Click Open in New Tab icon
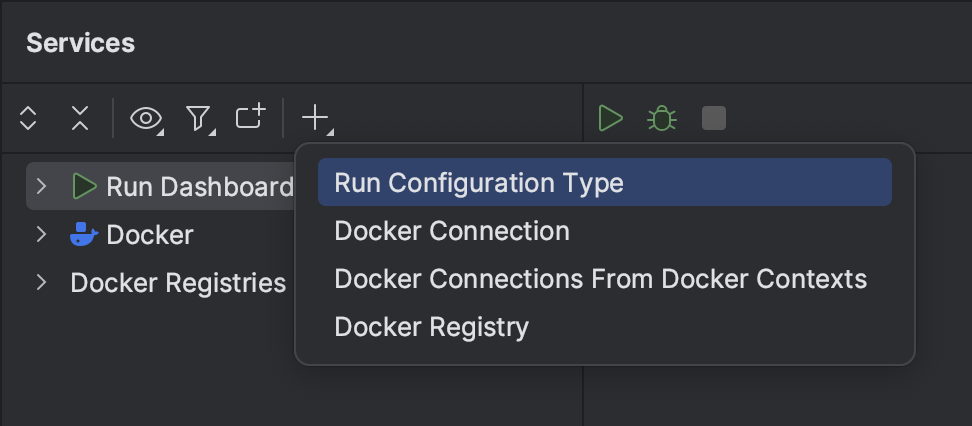This screenshot has height=426, width=972. pos(250,118)
